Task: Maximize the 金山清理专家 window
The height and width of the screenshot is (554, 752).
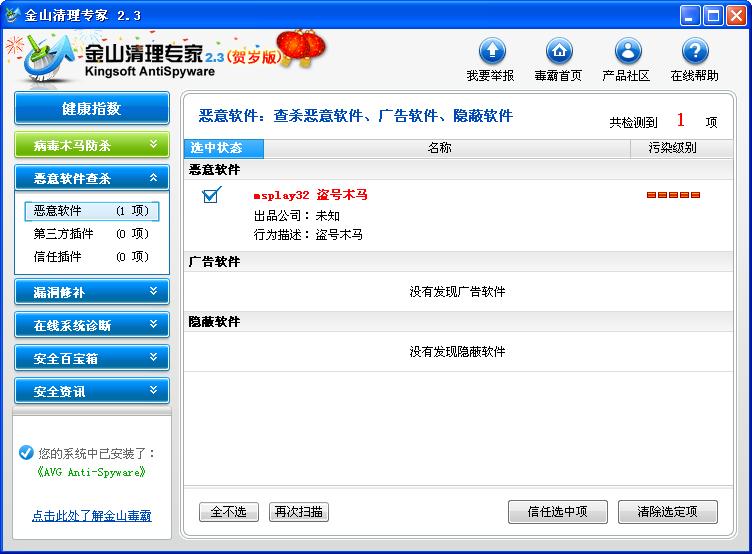Action: [x=713, y=16]
